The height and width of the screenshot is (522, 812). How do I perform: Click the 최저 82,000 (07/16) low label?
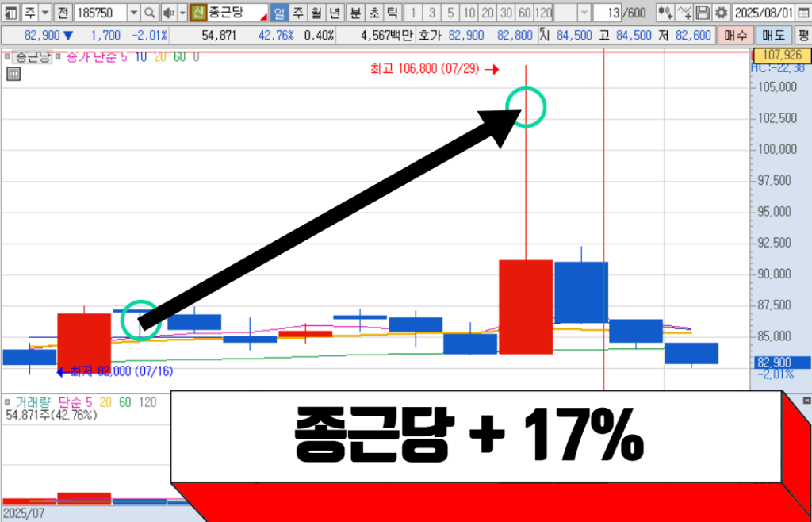[122, 370]
